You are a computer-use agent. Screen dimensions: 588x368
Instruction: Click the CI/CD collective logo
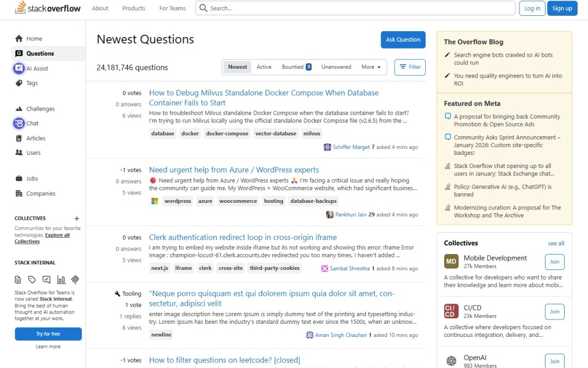(x=451, y=311)
